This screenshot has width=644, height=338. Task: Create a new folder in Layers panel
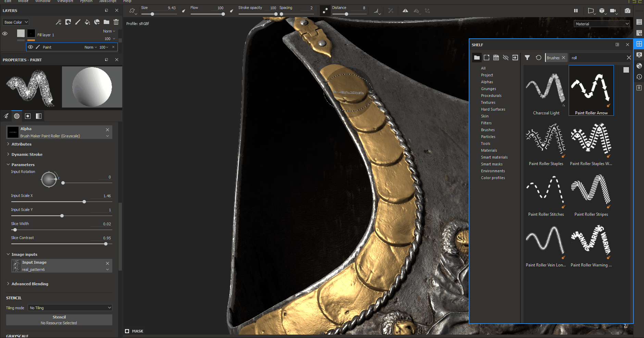coord(106,22)
